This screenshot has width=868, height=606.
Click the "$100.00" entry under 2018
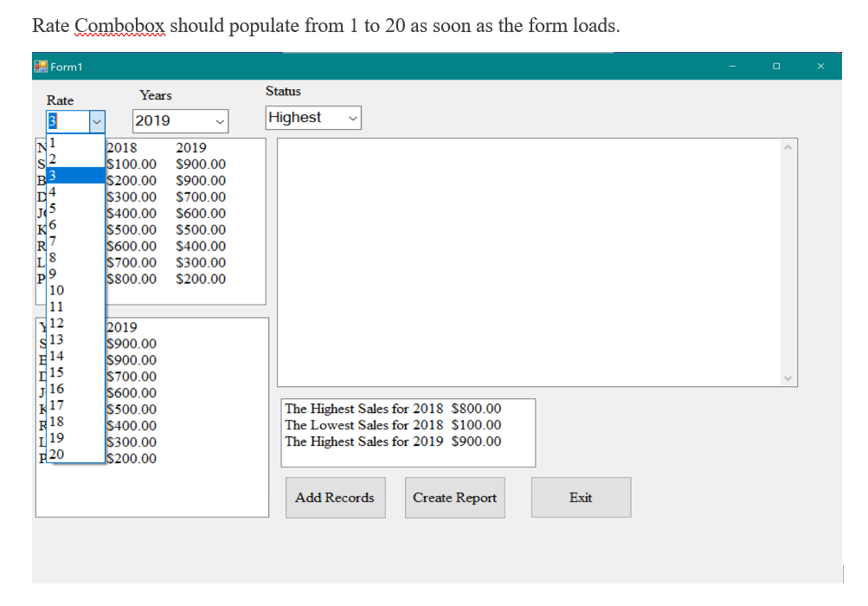coord(132,164)
